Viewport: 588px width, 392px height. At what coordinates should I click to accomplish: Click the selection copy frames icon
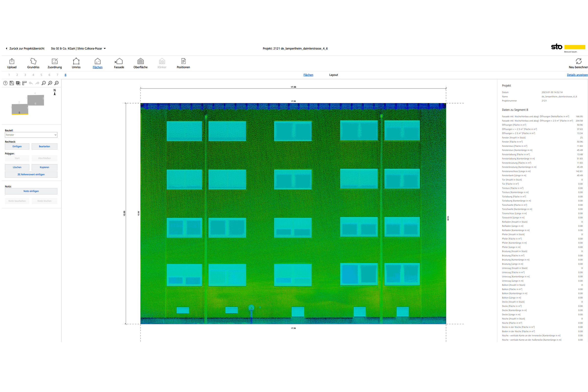click(18, 83)
